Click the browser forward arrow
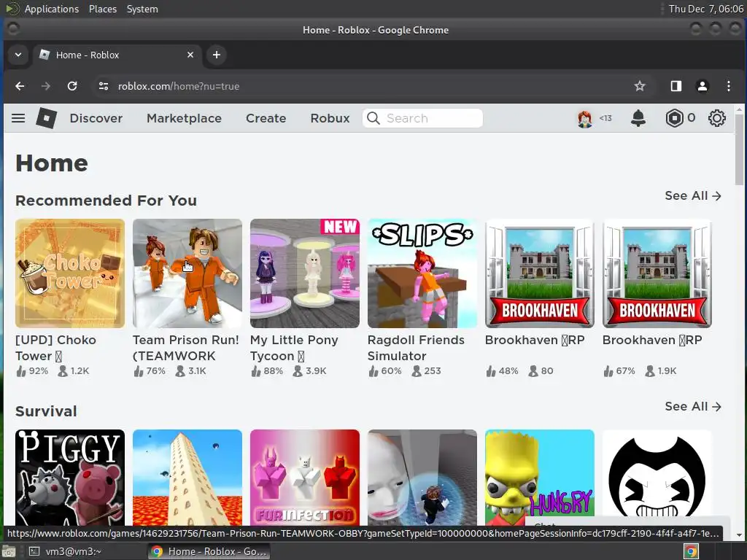This screenshot has height=560, width=747. [46, 86]
